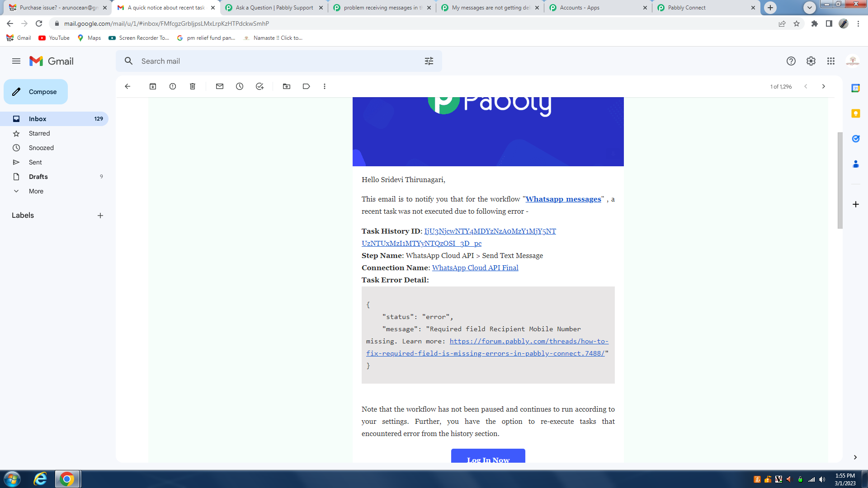Image resolution: width=868 pixels, height=488 pixels.
Task: Click the email vertical scrollbar
Action: (x=840, y=180)
